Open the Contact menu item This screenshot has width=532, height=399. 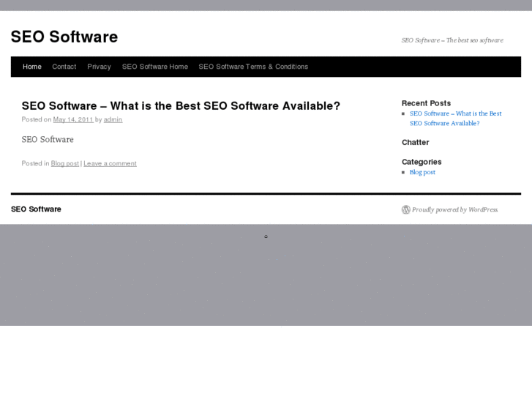pyautogui.click(x=64, y=67)
